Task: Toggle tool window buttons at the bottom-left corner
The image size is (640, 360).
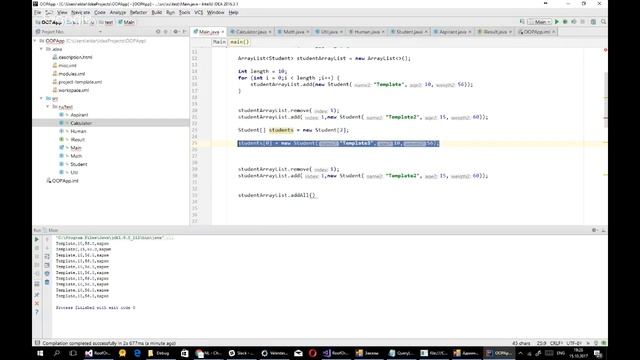Action: (37, 343)
